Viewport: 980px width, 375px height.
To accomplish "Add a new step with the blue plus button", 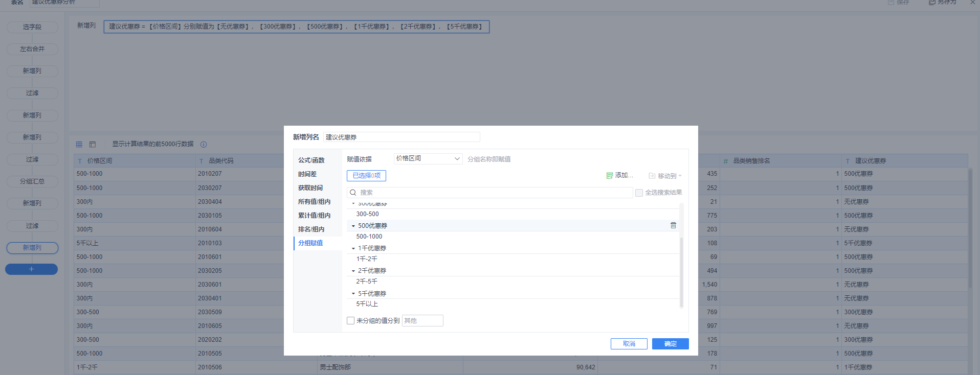I will [31, 269].
